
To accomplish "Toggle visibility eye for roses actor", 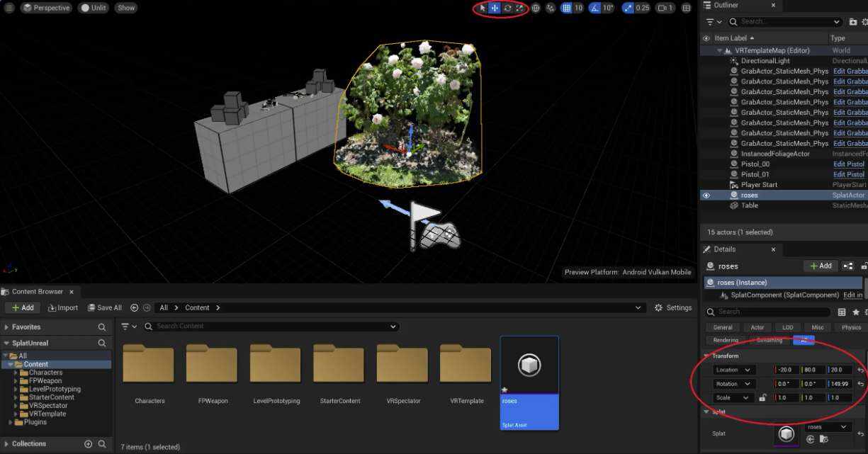I will [x=706, y=195].
